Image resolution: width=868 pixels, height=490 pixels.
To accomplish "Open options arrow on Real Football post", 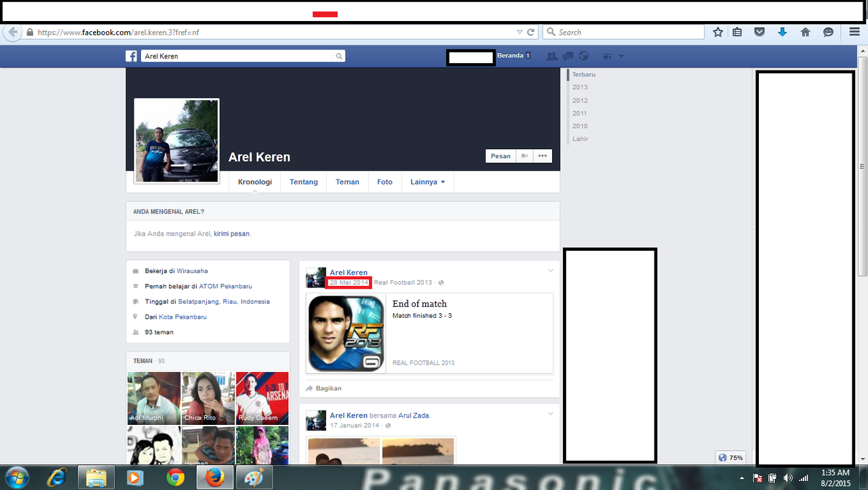I will (x=551, y=271).
